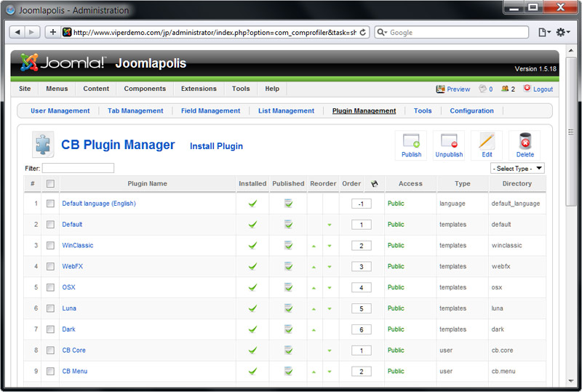The height and width of the screenshot is (392, 582).
Task: Toggle published icon for Default language (English)
Action: (x=288, y=204)
